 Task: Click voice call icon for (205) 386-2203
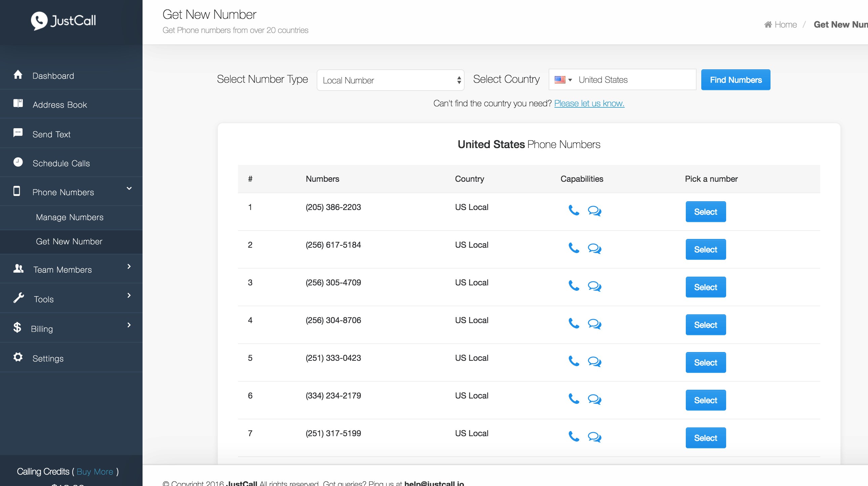[574, 210]
